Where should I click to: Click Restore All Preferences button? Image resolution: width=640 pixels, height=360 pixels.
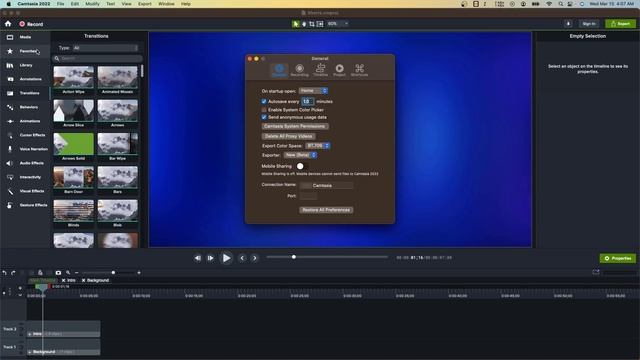click(326, 210)
